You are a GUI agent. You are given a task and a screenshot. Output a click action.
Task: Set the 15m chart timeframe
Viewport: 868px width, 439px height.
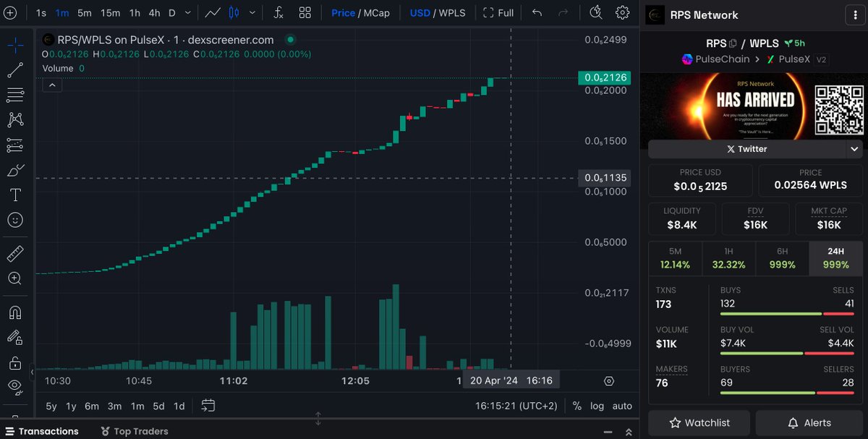[x=110, y=12]
